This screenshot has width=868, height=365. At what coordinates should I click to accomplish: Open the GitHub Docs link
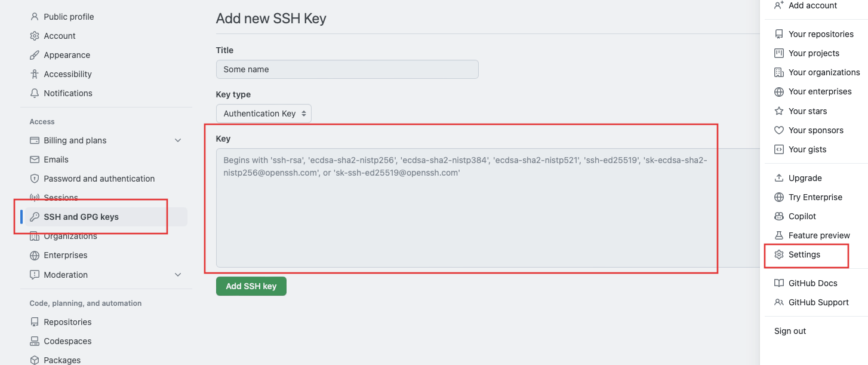point(812,283)
